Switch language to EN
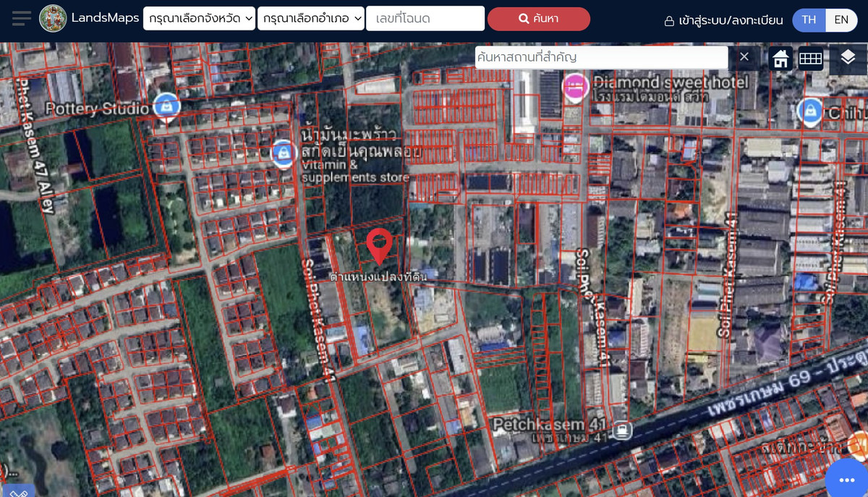Screen dimensions: 868x497 coord(841,20)
